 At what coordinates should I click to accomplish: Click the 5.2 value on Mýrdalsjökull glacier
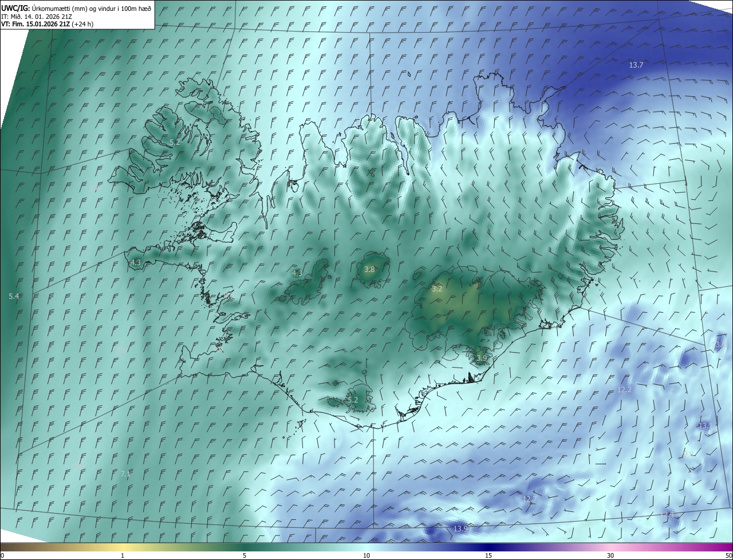(x=352, y=400)
